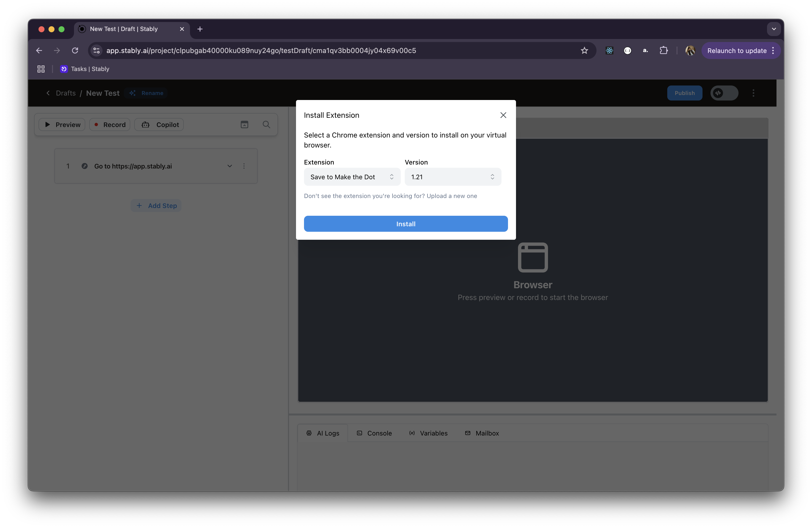Click the back chevron beside Drafts
The image size is (812, 528).
click(48, 93)
